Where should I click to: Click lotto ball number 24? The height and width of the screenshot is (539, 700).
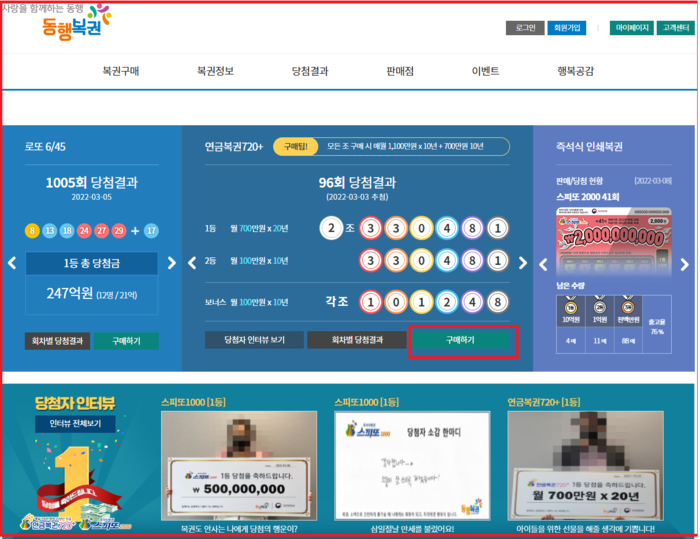pos(84,231)
